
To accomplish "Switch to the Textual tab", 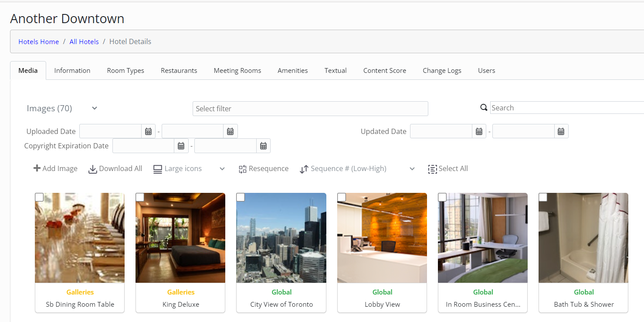I will click(336, 70).
